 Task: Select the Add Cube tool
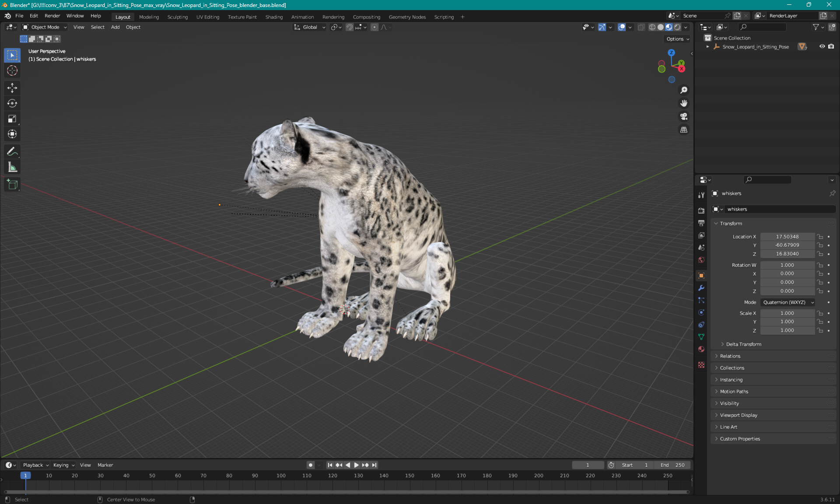(x=12, y=185)
